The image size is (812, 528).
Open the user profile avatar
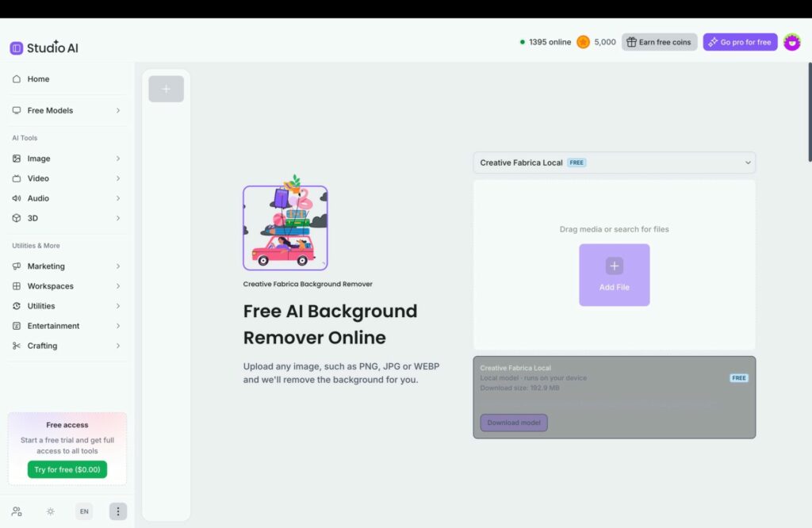pos(792,42)
